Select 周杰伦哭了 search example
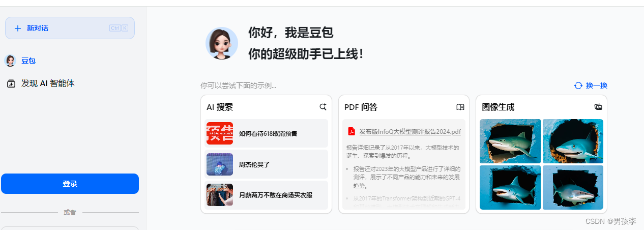 pos(266,164)
